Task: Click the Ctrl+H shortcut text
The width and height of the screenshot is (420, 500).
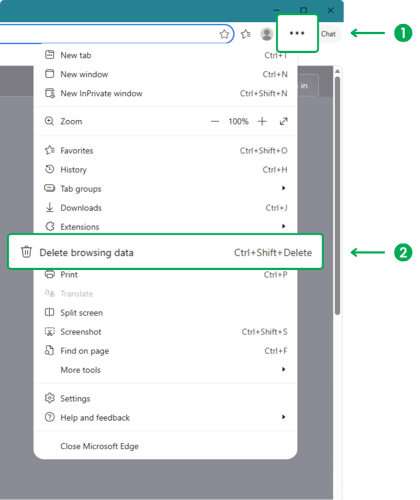Action: (275, 170)
